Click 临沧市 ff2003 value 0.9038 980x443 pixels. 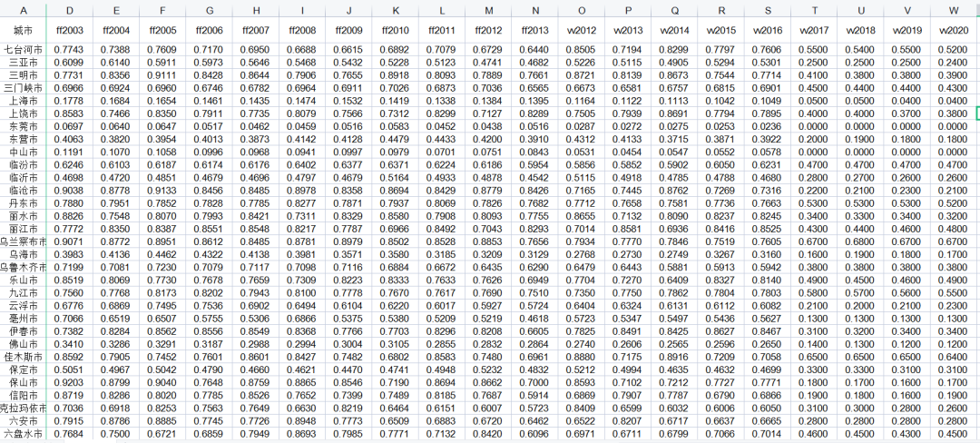pos(69,191)
